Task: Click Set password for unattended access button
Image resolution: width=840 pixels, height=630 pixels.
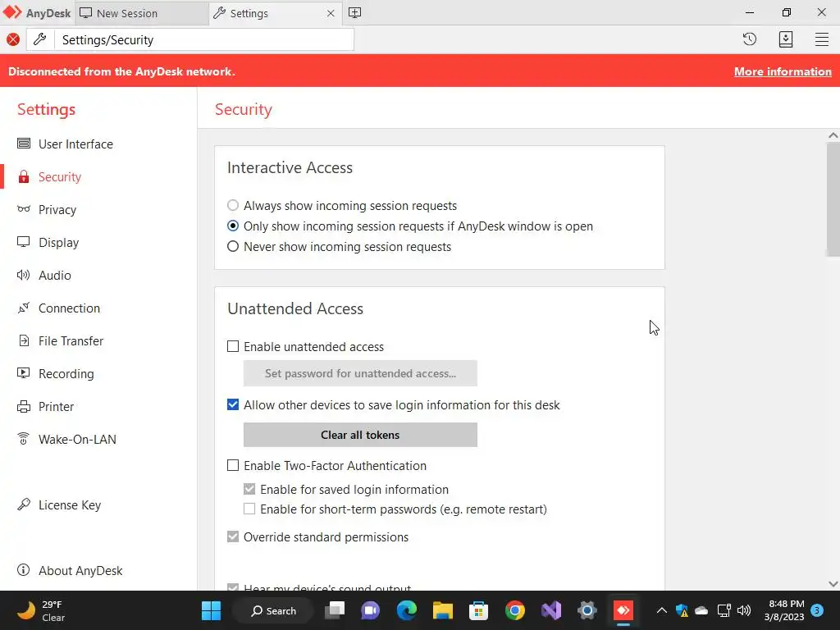Action: coord(360,373)
